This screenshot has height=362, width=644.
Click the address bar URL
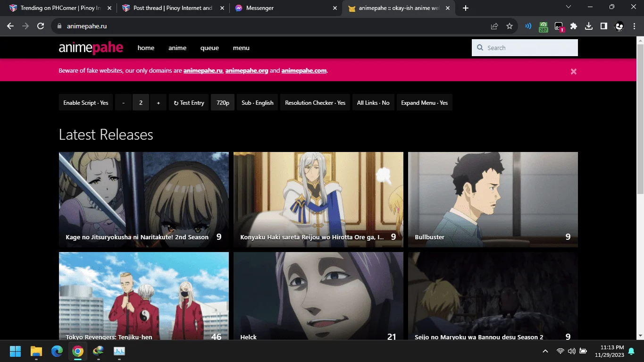(x=87, y=26)
